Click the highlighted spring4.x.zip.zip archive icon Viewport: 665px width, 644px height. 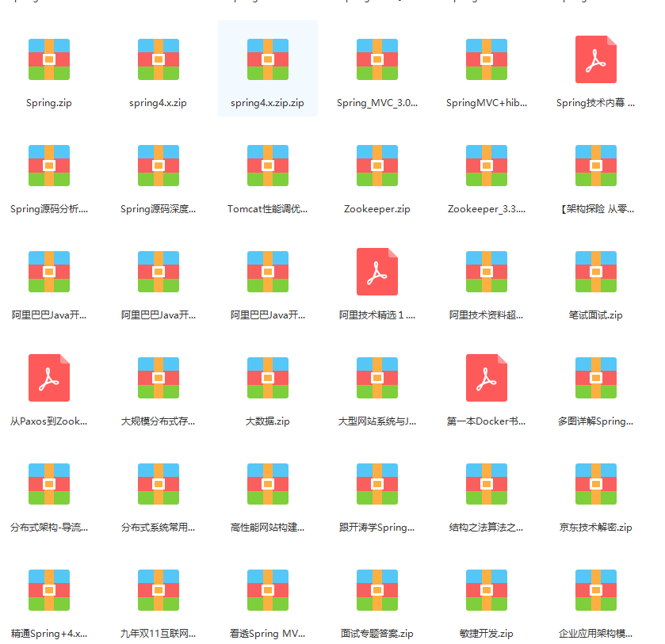pos(268,59)
